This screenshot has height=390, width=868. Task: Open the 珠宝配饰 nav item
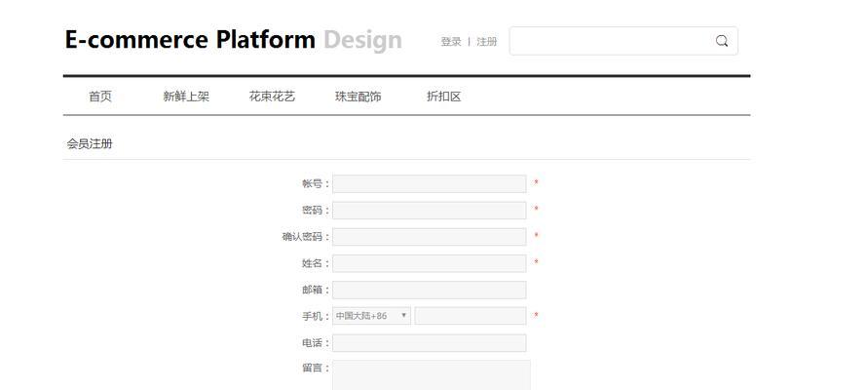(359, 97)
